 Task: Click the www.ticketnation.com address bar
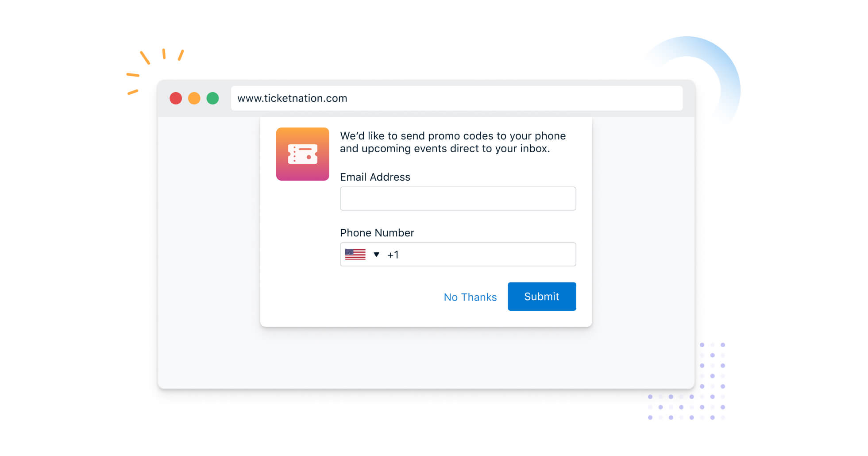click(456, 98)
